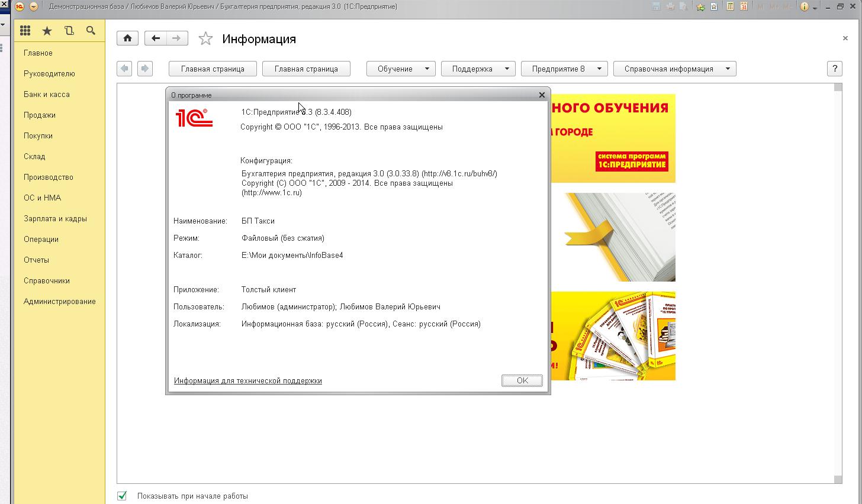Click the training banner with система программ 1С:Предприятие
Image resolution: width=862 pixels, height=504 pixels.
613,138
